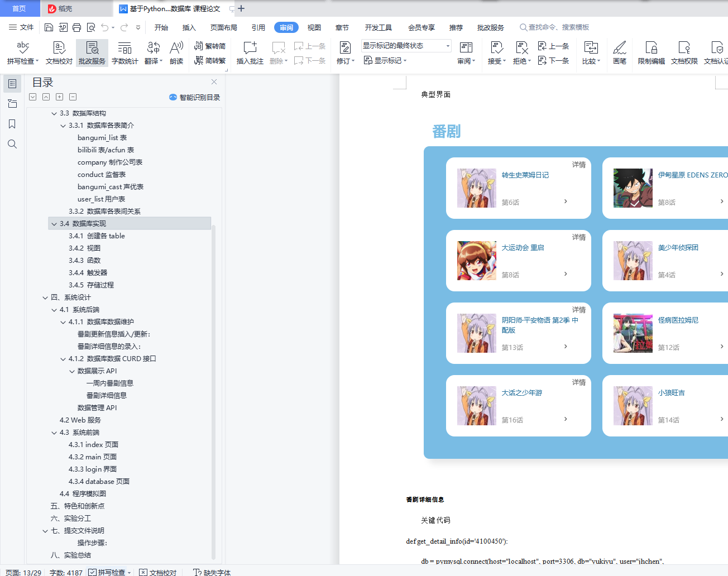Image resolution: width=728 pixels, height=576 pixels.
Task: Click 文档校对 in the status bar
Action: click(x=158, y=572)
